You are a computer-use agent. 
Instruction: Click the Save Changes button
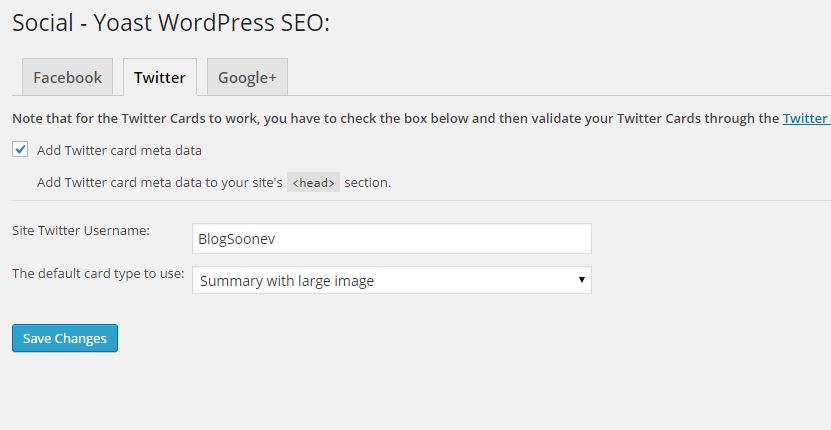(x=65, y=338)
